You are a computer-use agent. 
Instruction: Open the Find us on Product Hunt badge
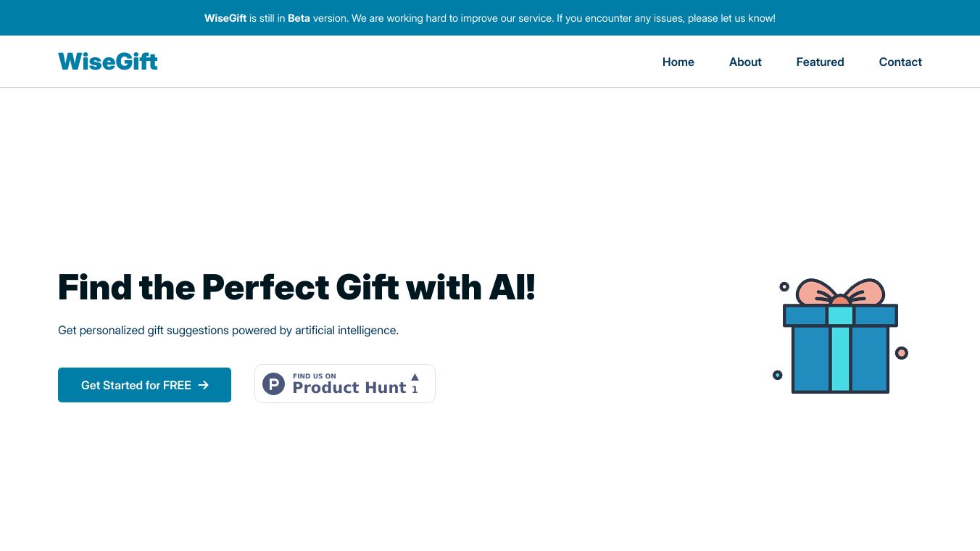point(345,384)
